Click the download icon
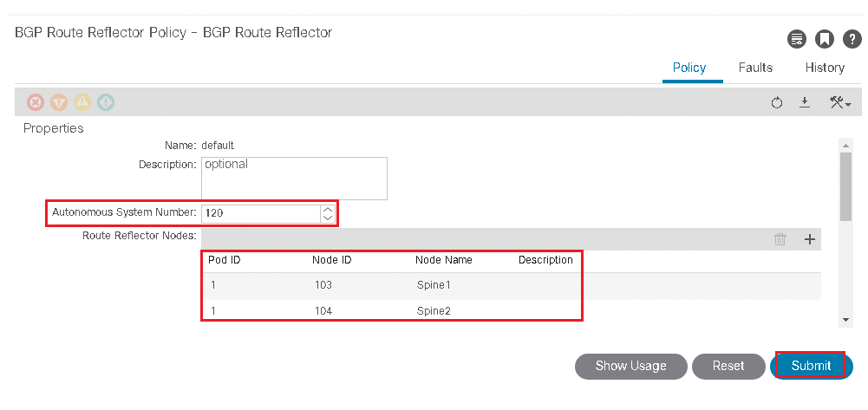This screenshot has height=410, width=868. pyautogui.click(x=805, y=103)
